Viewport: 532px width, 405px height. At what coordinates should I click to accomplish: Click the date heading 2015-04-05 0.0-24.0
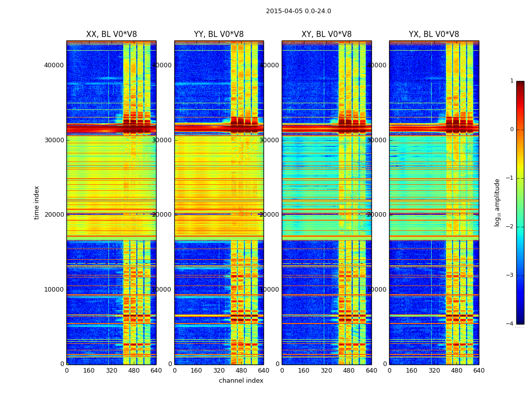[298, 11]
